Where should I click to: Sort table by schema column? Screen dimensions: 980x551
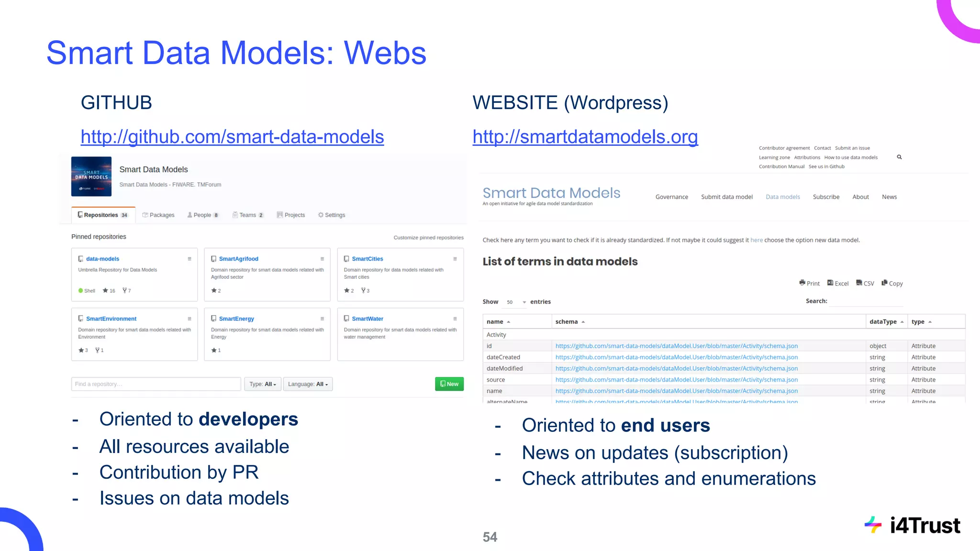click(708, 322)
